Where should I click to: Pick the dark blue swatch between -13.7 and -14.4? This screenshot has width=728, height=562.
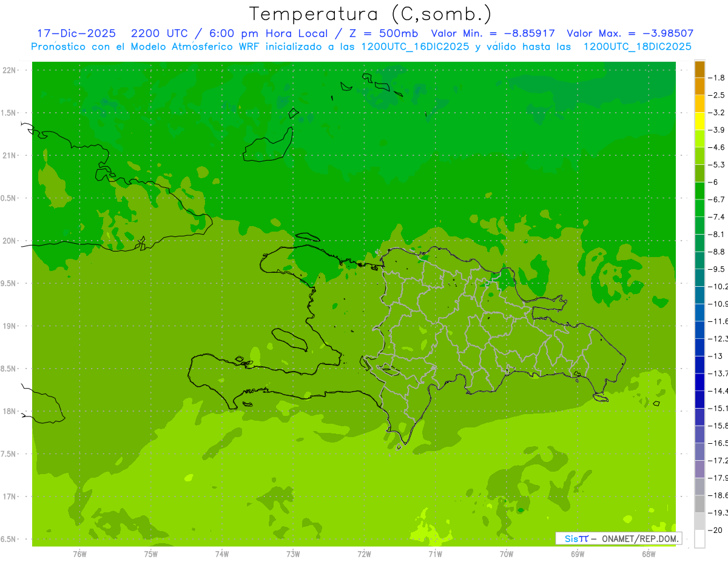click(x=699, y=382)
